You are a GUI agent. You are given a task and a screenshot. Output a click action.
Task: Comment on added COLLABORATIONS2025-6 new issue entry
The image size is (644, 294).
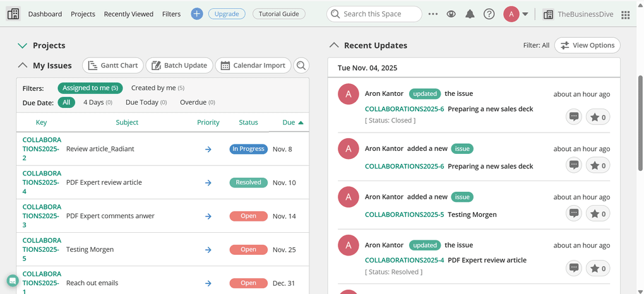(x=574, y=165)
